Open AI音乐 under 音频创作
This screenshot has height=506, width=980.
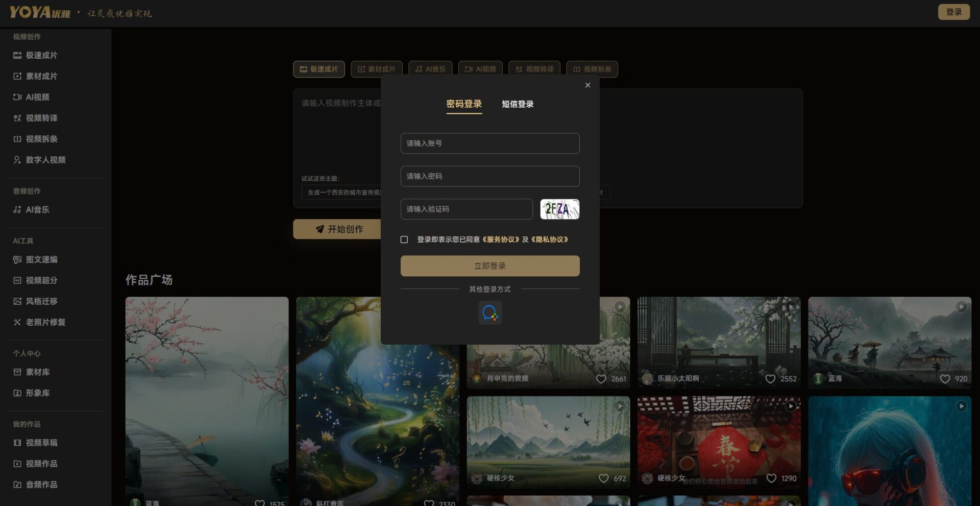click(x=37, y=209)
